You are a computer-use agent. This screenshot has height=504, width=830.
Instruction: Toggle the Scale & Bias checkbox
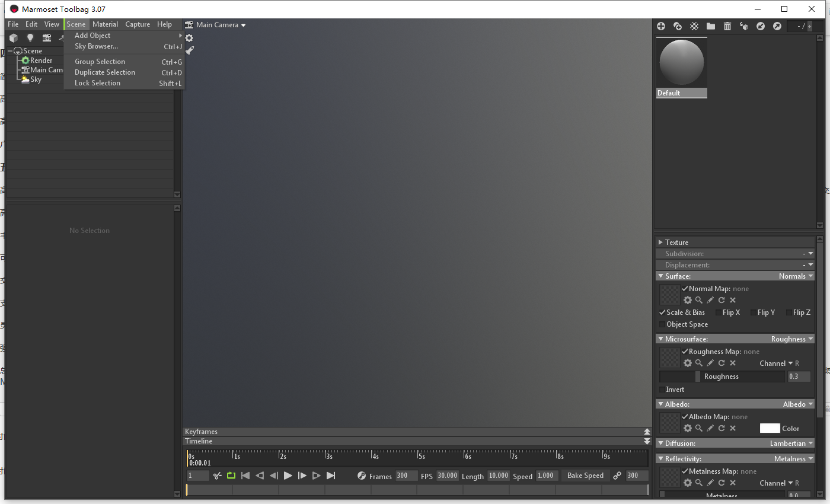[662, 312]
